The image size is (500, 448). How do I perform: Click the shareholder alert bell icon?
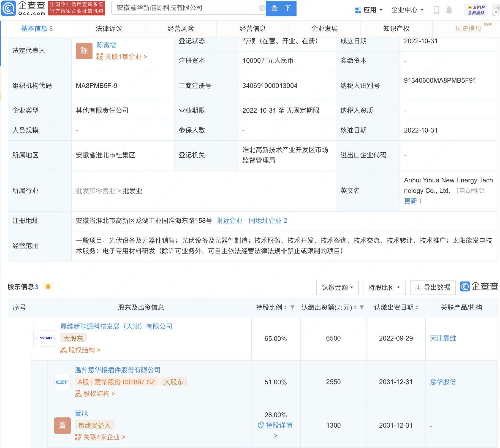(48, 287)
